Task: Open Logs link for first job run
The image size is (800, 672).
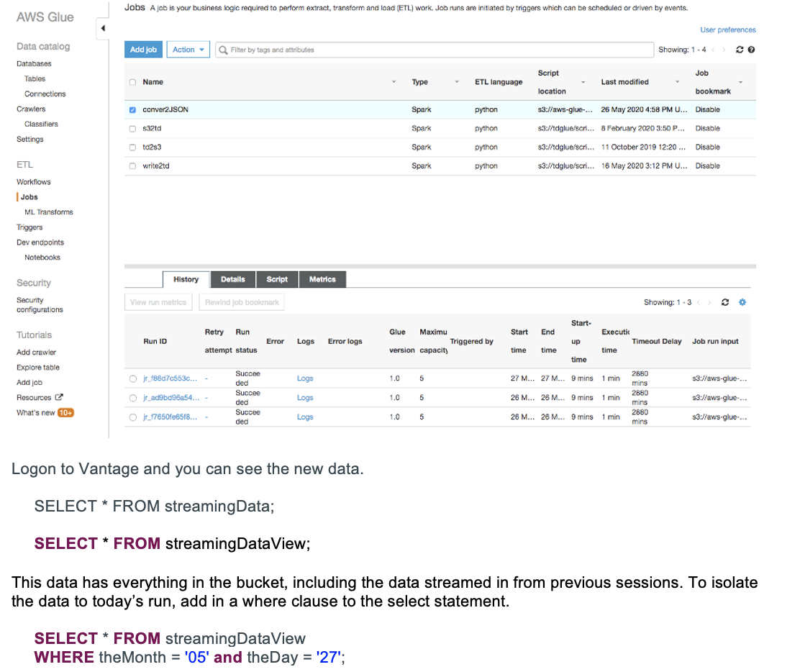Action: tap(305, 378)
